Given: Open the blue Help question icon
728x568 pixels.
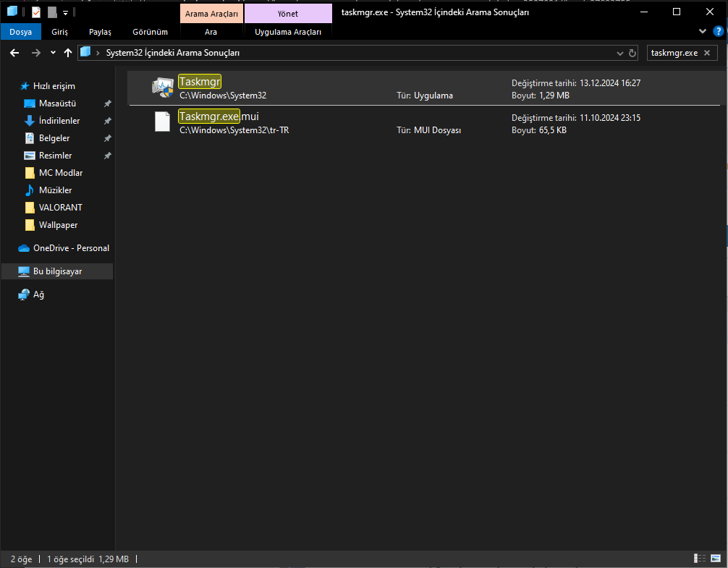Looking at the screenshot, I should (x=719, y=32).
